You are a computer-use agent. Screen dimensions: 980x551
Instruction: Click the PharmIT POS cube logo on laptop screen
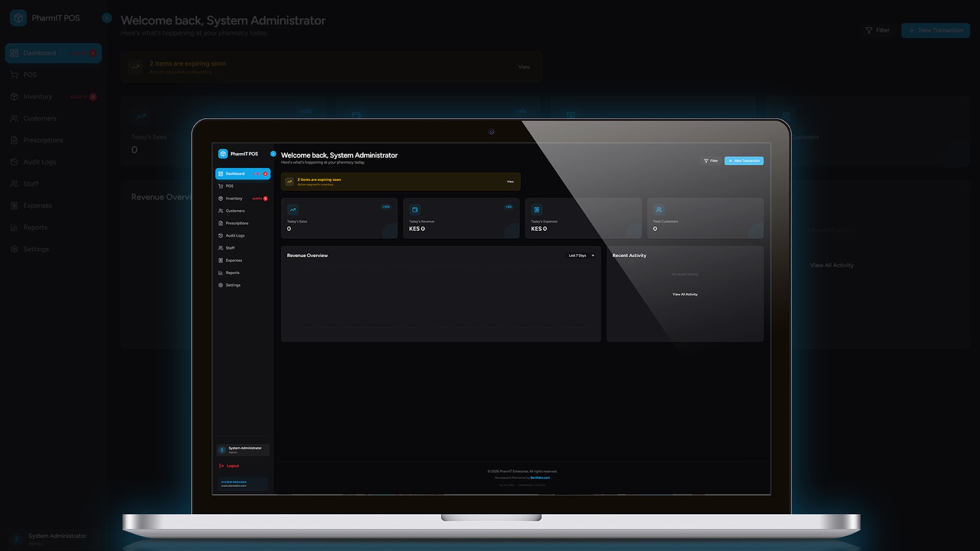(223, 154)
